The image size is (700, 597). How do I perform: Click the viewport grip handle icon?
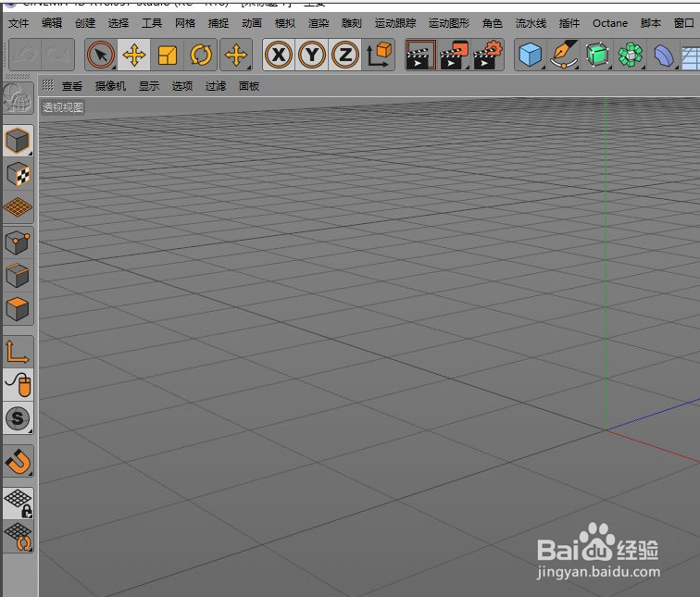click(x=48, y=85)
